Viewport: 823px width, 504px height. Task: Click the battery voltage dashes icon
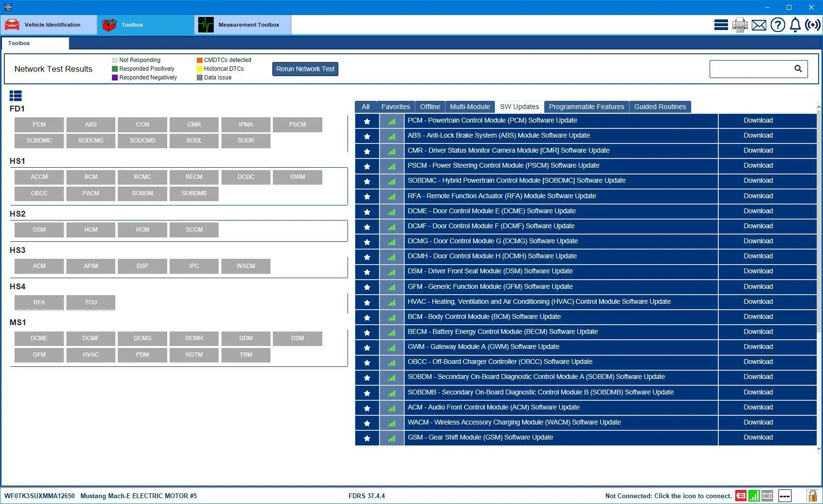pos(785,496)
